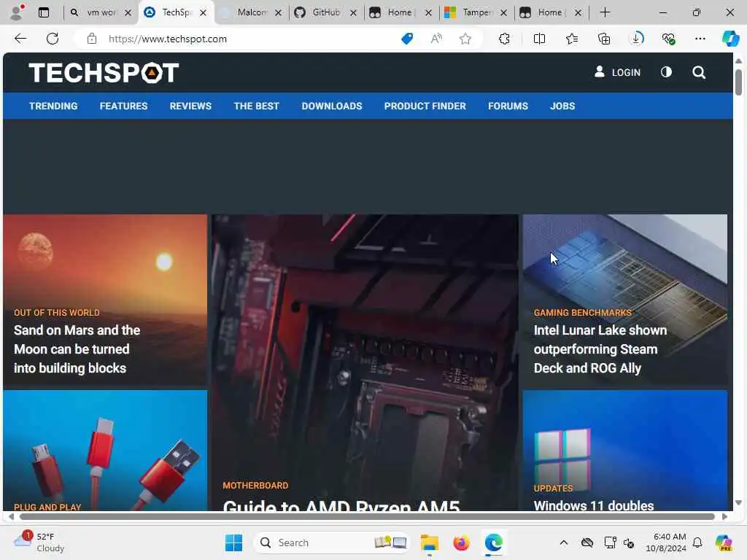
Task: Go back using the back arrow
Action: pyautogui.click(x=20, y=39)
